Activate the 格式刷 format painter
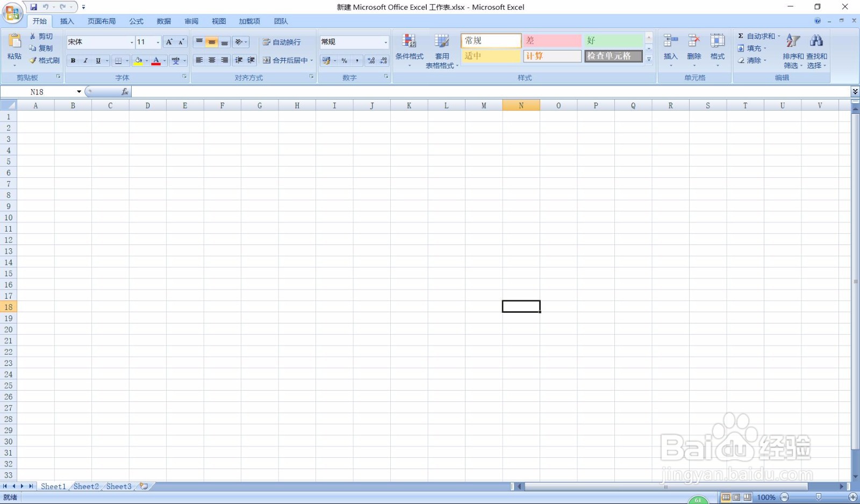Image resolution: width=860 pixels, height=504 pixels. [45, 60]
